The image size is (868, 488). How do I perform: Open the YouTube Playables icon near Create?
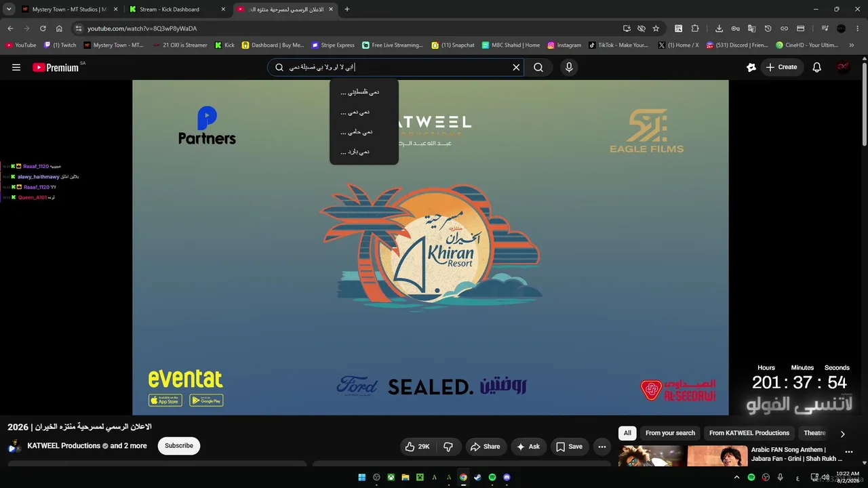(x=751, y=67)
